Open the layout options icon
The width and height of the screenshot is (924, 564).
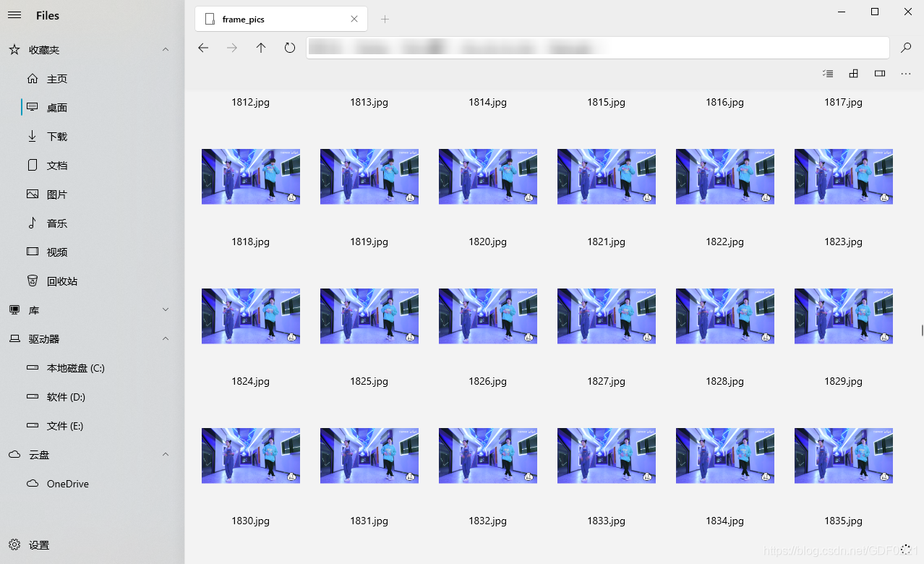(854, 73)
